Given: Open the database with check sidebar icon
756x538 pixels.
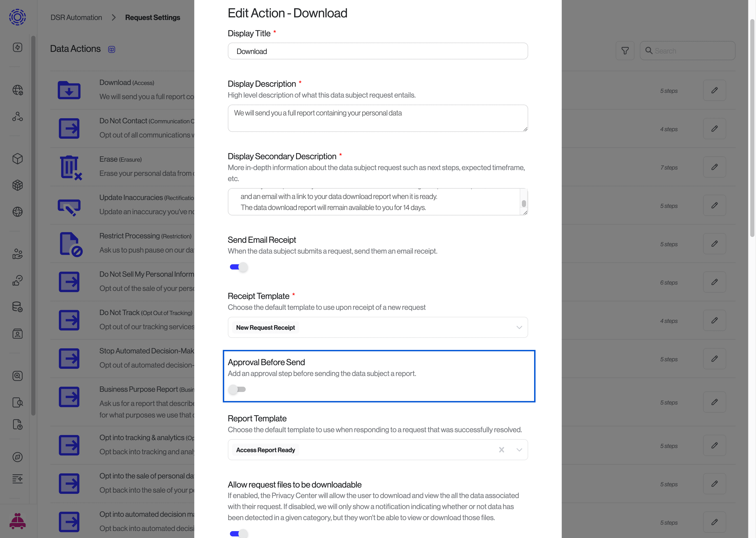Looking at the screenshot, I should (x=18, y=307).
